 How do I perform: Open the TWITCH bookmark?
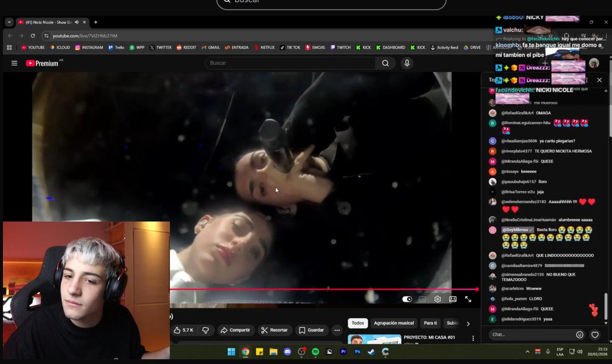point(341,47)
